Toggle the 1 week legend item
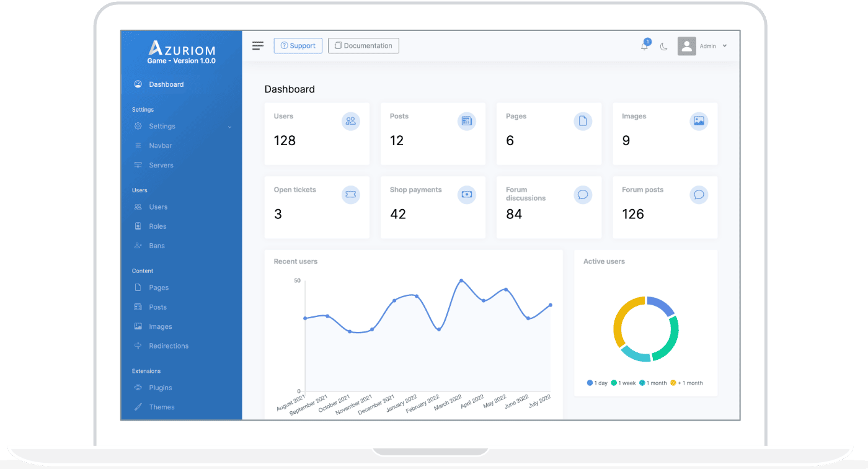Image resolution: width=868 pixels, height=469 pixels. [x=623, y=383]
